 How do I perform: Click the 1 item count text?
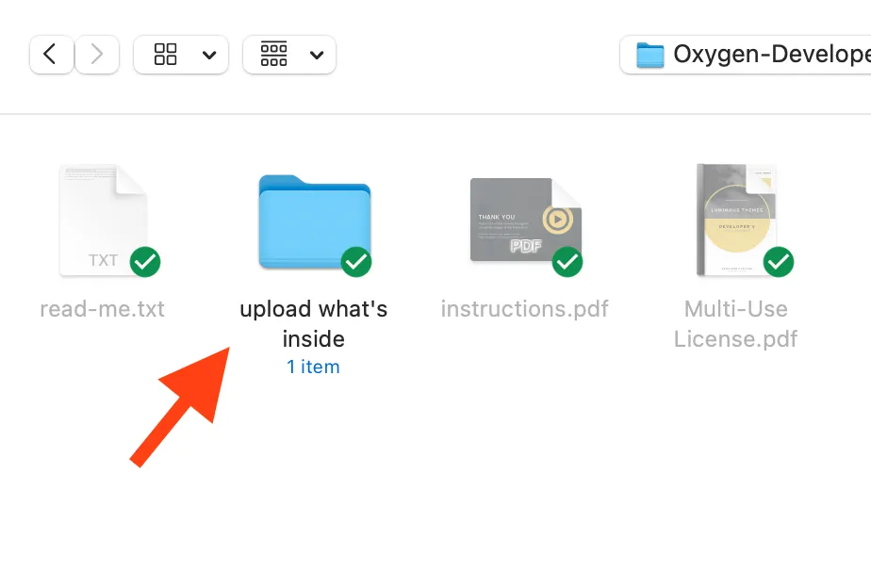(x=313, y=367)
